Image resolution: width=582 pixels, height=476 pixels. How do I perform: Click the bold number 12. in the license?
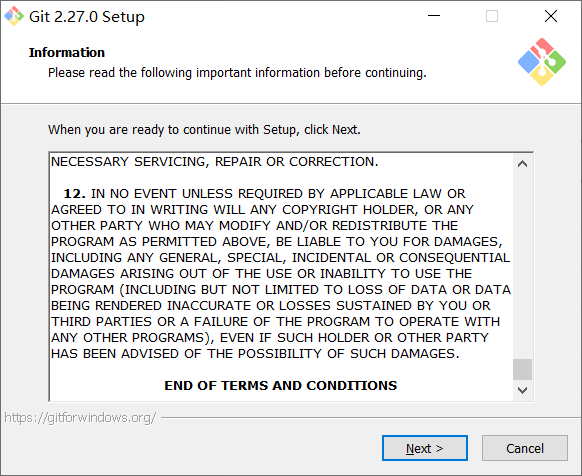tap(75, 193)
